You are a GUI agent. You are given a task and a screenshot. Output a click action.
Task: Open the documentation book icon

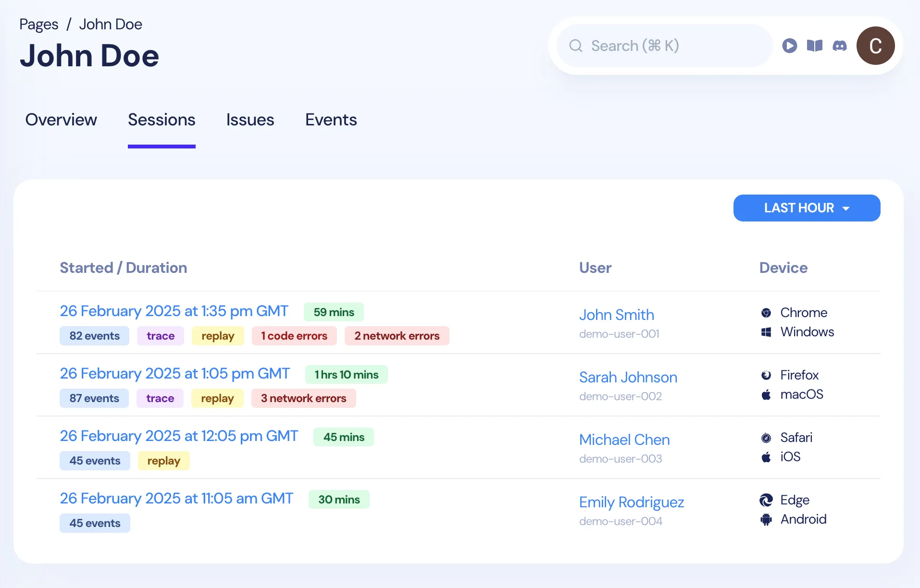815,46
